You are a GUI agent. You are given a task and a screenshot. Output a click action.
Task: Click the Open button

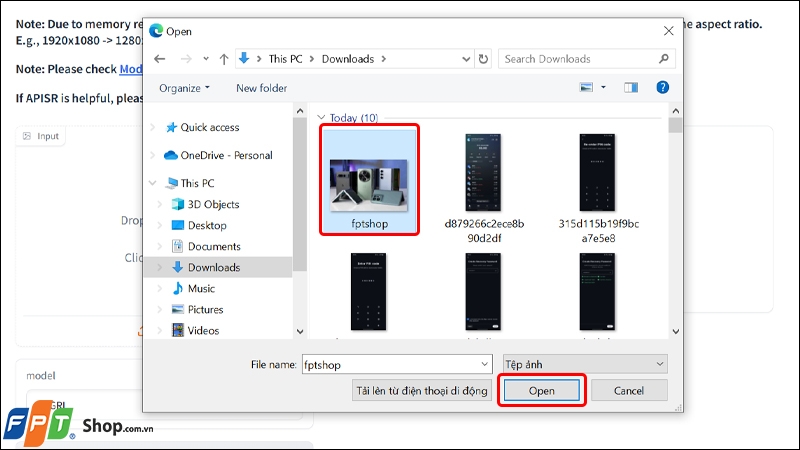(541, 391)
